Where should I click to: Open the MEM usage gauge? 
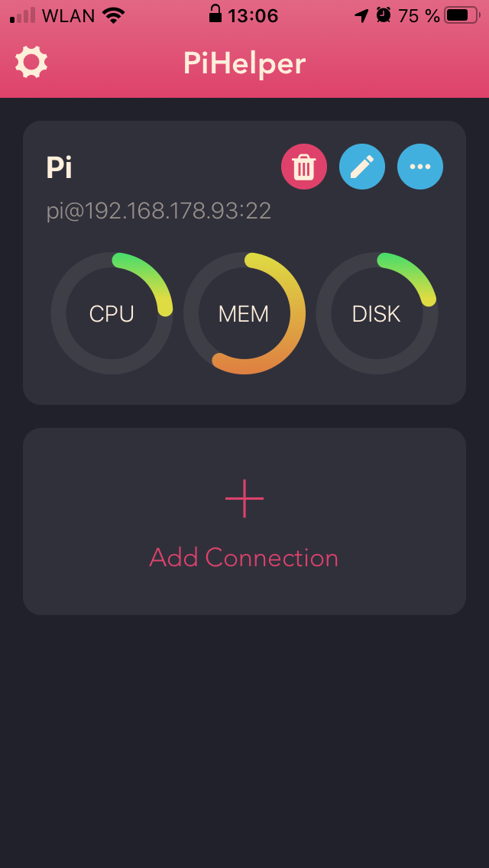click(244, 313)
